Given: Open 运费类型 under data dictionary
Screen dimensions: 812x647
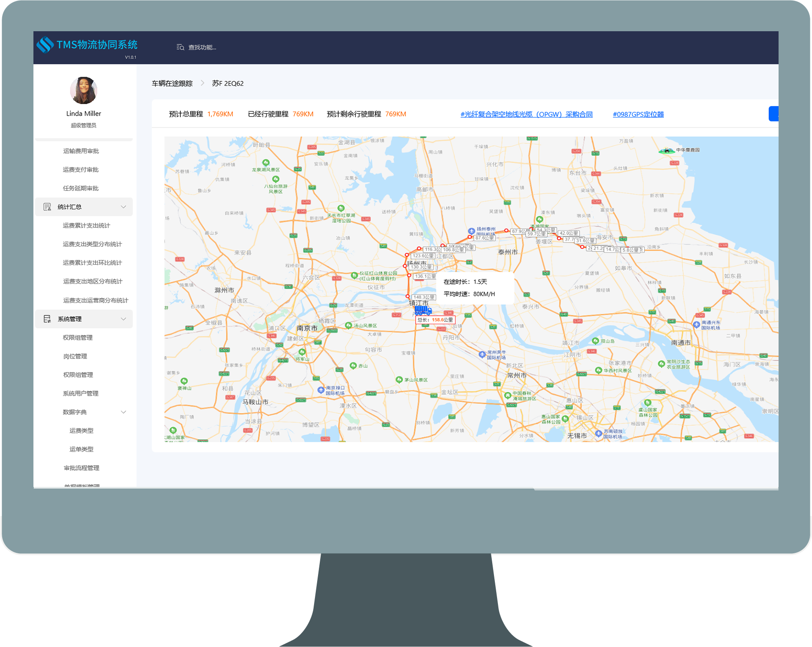Looking at the screenshot, I should 81,431.
